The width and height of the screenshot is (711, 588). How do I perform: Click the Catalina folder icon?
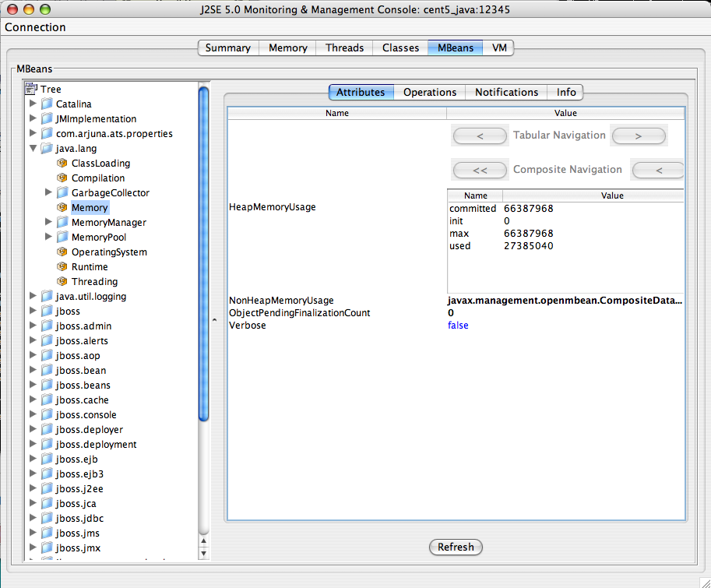pos(47,104)
